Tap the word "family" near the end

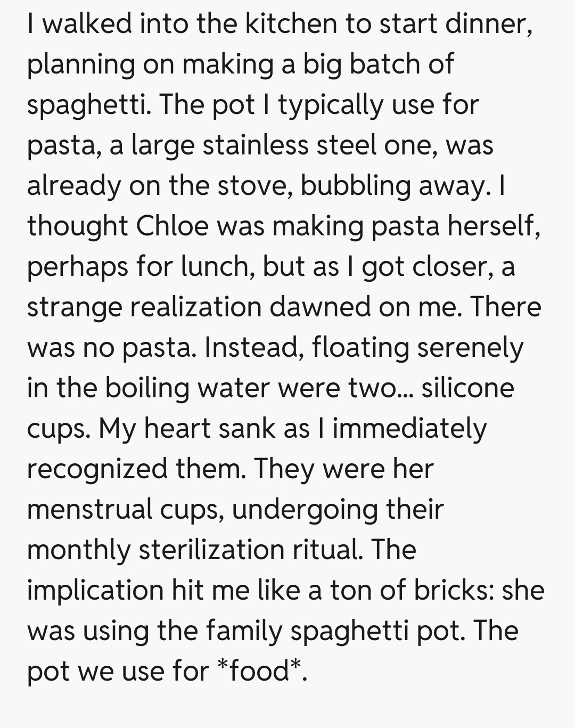coord(244,631)
